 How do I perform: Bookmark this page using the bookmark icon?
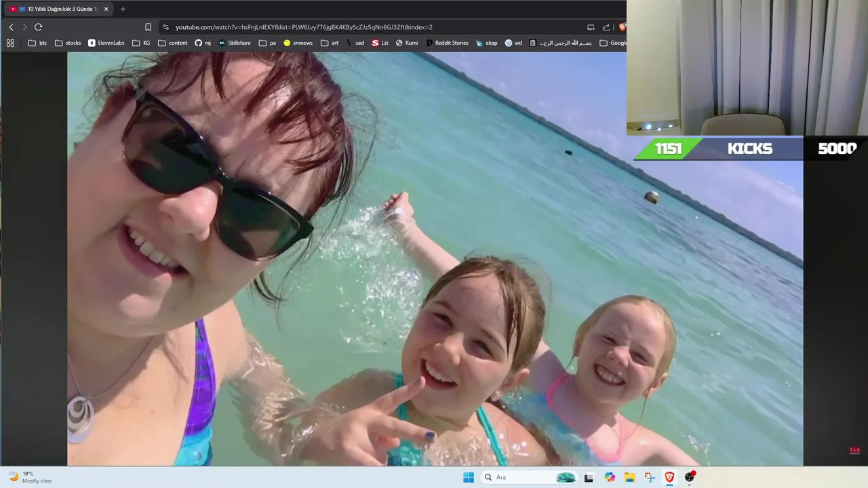tap(148, 27)
